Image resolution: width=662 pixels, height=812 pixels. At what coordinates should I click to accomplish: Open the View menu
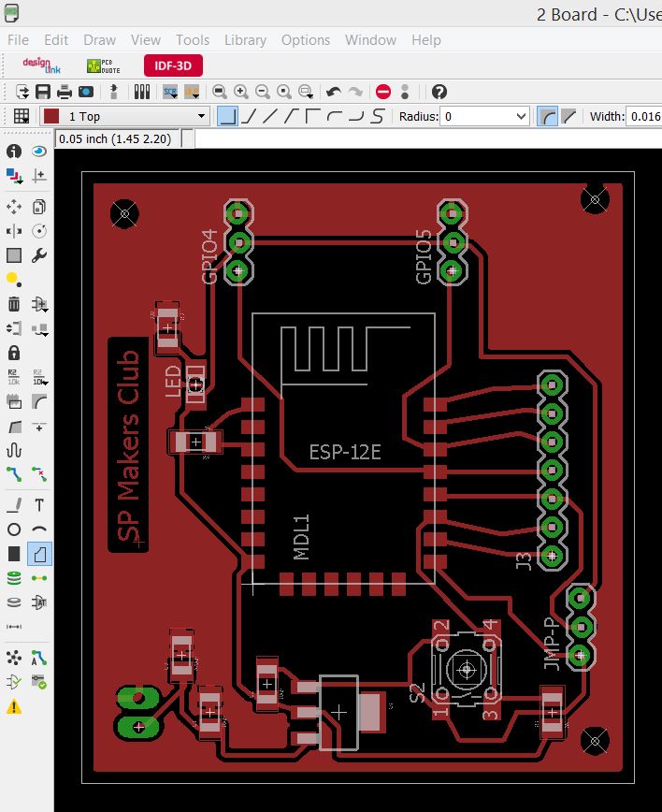tap(146, 40)
